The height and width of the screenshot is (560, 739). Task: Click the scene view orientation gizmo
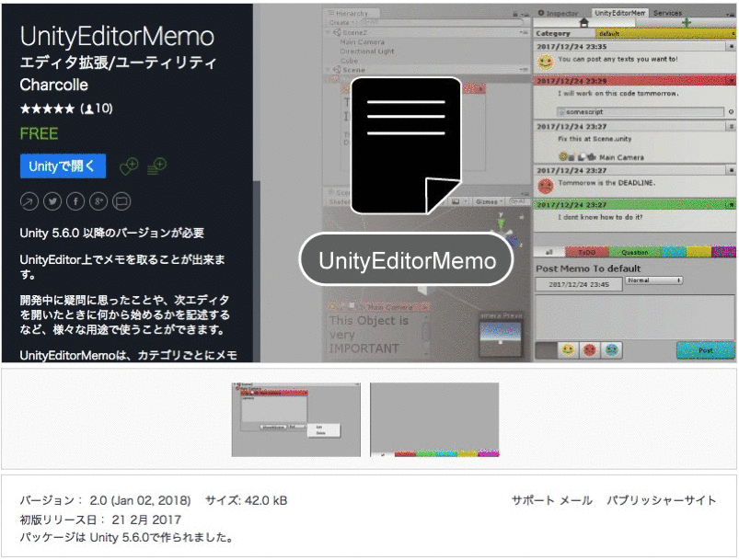coord(508,231)
